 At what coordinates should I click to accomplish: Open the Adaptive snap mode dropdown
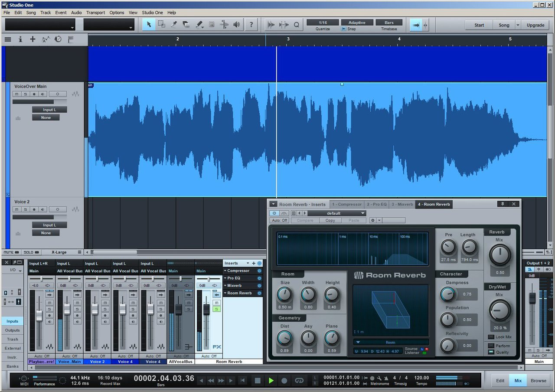click(357, 23)
